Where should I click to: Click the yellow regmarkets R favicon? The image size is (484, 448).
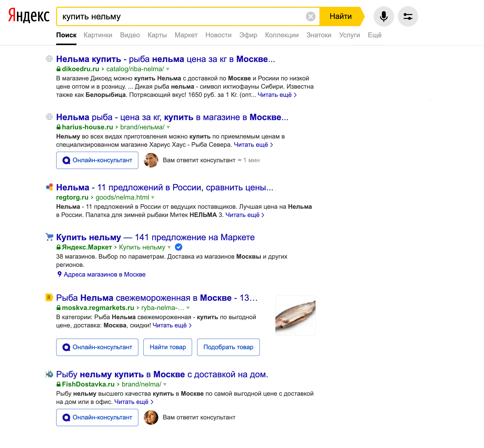tap(49, 297)
